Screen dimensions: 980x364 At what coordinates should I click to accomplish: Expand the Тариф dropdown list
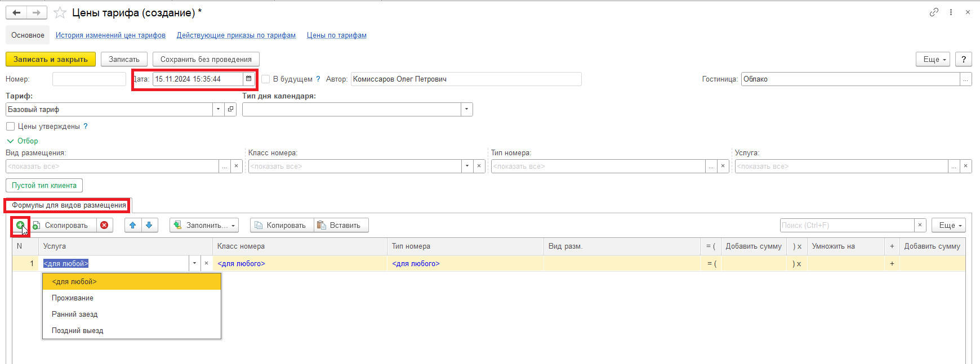pos(219,109)
